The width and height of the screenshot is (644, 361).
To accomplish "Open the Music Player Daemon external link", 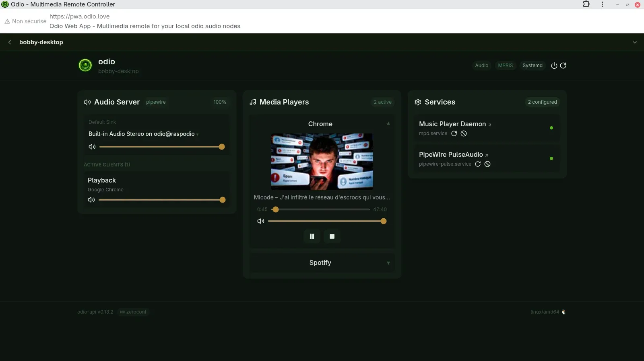I will point(490,125).
